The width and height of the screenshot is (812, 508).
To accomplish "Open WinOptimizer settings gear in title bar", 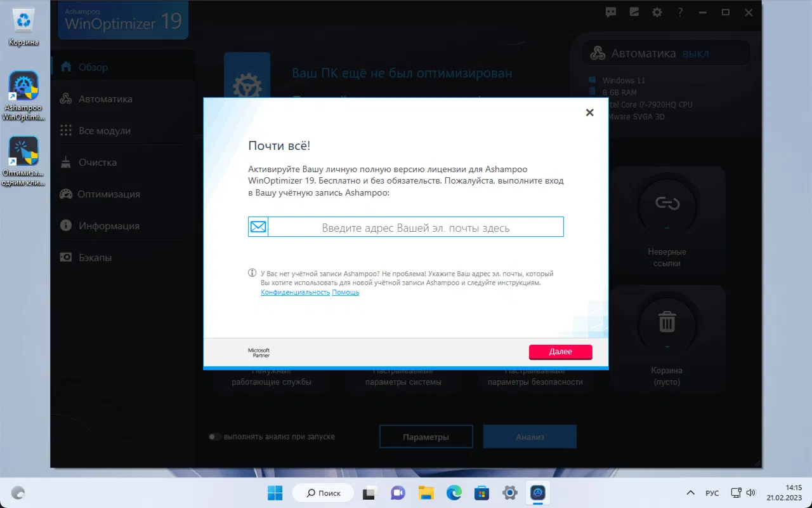I will pos(657,12).
